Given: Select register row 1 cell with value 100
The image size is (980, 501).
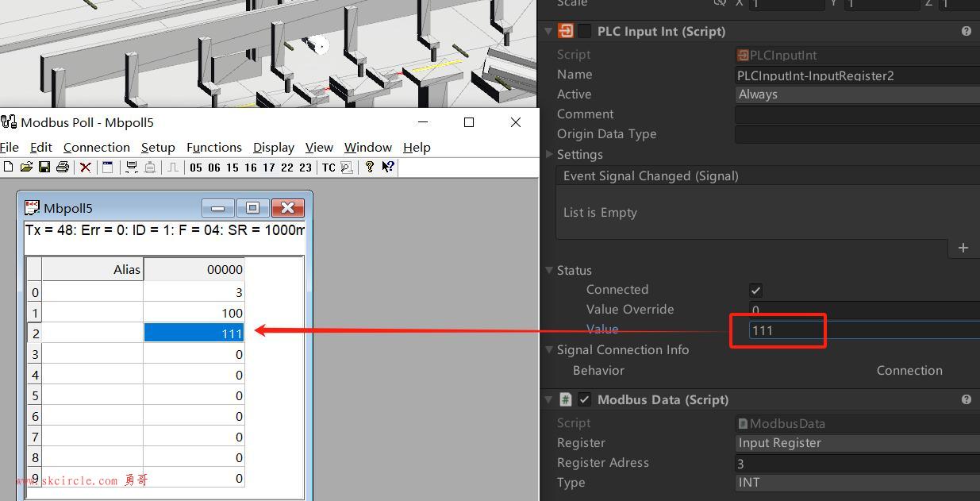Looking at the screenshot, I should (x=194, y=313).
